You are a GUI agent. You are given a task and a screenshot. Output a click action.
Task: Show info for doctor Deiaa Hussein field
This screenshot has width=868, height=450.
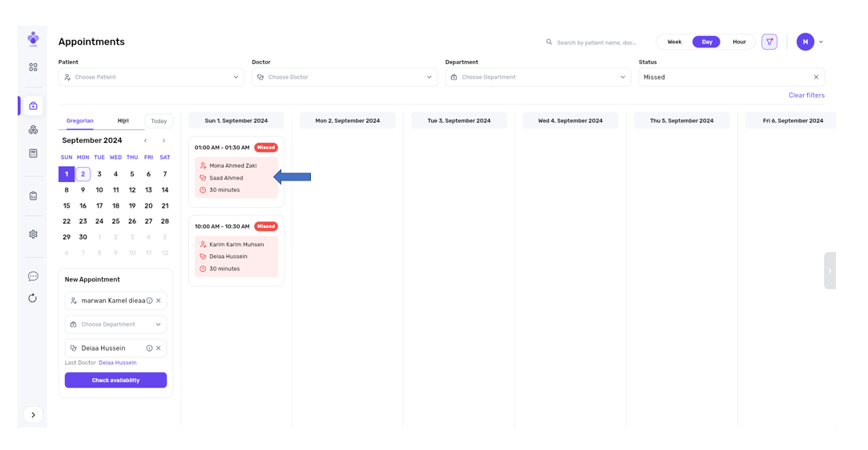click(149, 348)
